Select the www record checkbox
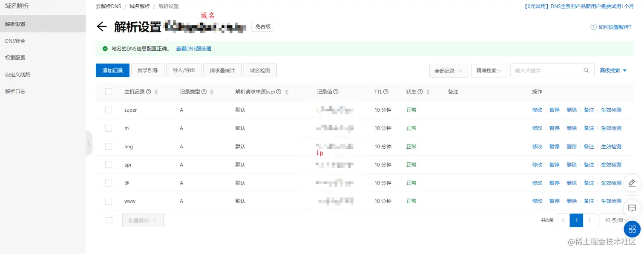Image resolution: width=644 pixels, height=254 pixels. pyautogui.click(x=109, y=201)
